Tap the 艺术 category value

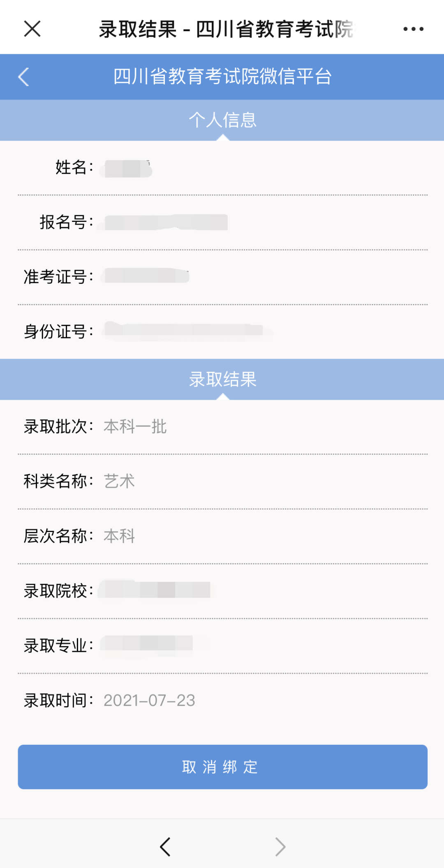[x=119, y=481]
